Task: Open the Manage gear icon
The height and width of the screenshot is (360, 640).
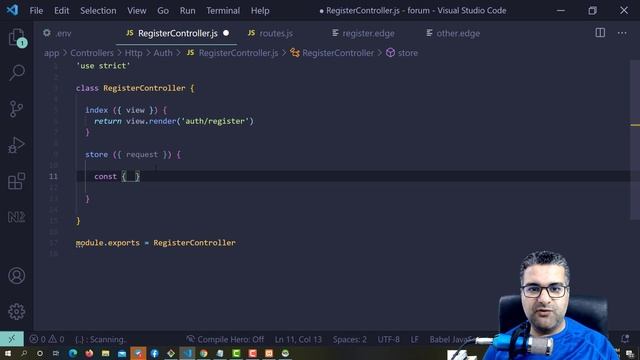Action: 16,311
